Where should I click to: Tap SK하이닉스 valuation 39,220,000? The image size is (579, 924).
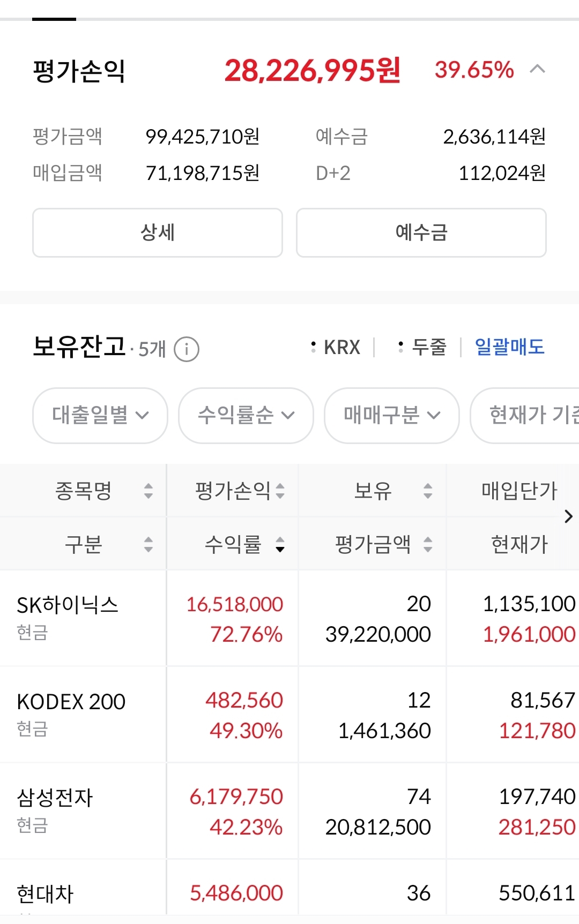378,634
